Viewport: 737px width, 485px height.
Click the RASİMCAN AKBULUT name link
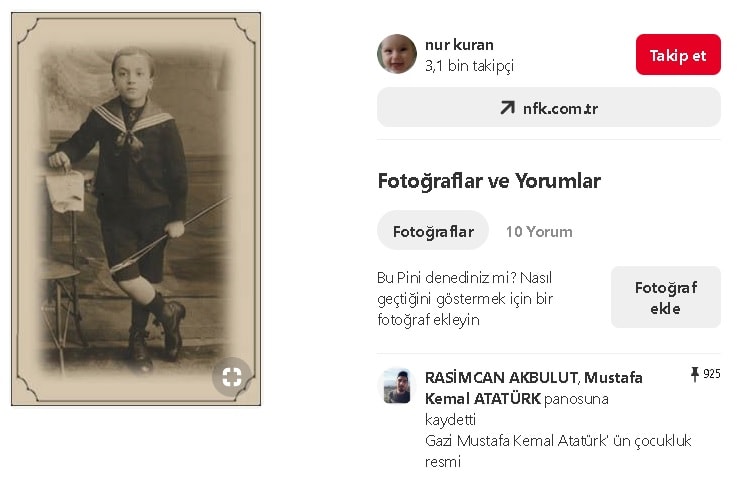tap(502, 377)
